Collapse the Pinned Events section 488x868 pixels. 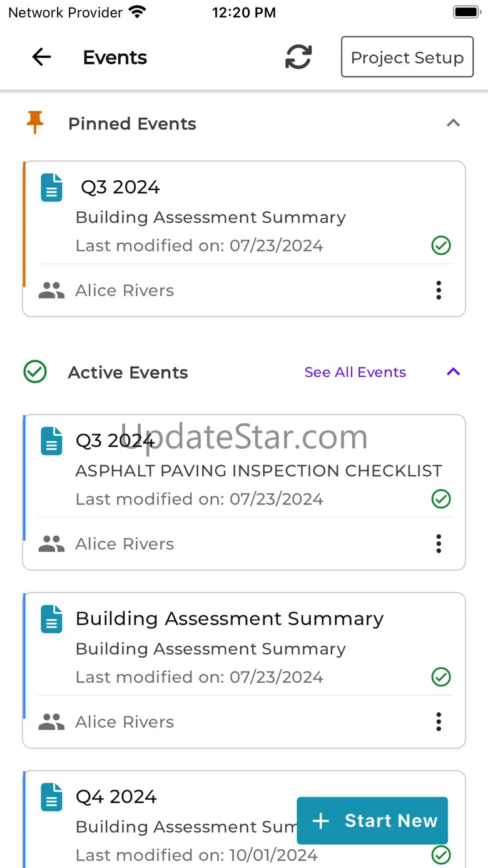(x=453, y=123)
